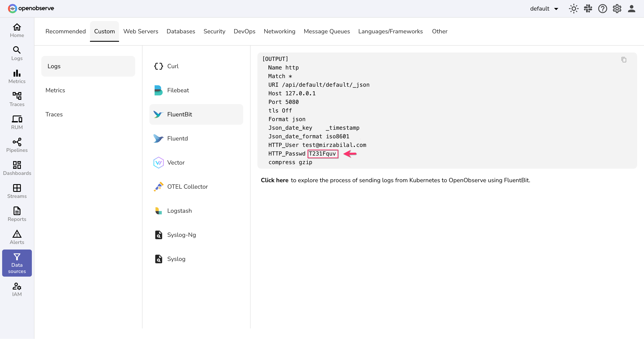Viewport: 644px width, 339px height.
Task: Click the Port 5080 line
Action: point(283,102)
